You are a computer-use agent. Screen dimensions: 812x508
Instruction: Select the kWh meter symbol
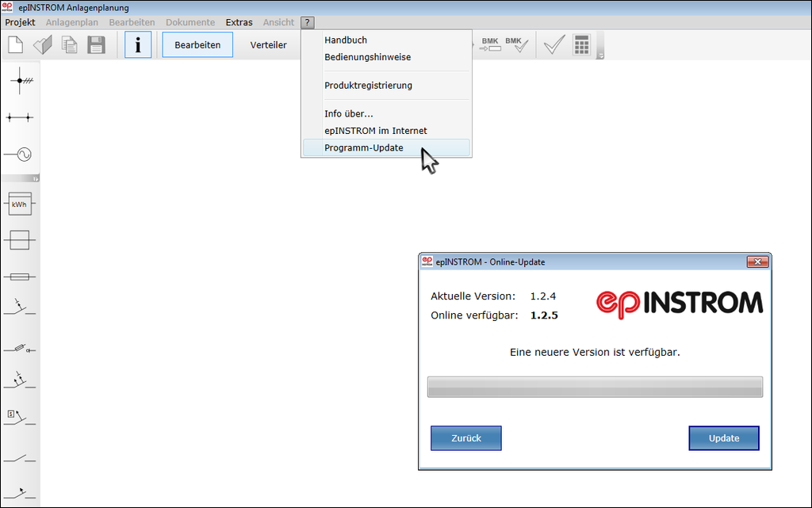click(x=20, y=204)
